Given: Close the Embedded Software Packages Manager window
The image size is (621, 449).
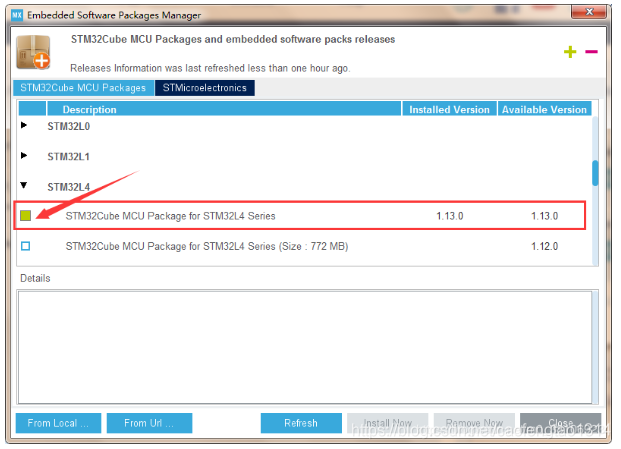Looking at the screenshot, I should [x=589, y=12].
